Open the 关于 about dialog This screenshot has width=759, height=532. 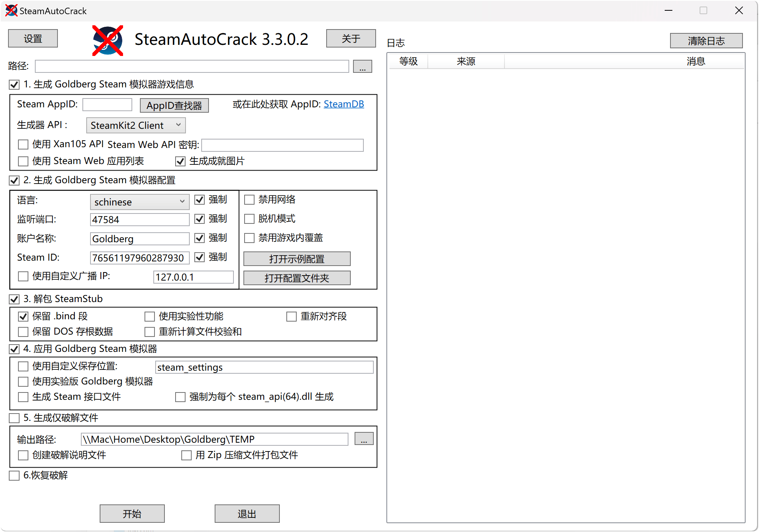coord(351,38)
